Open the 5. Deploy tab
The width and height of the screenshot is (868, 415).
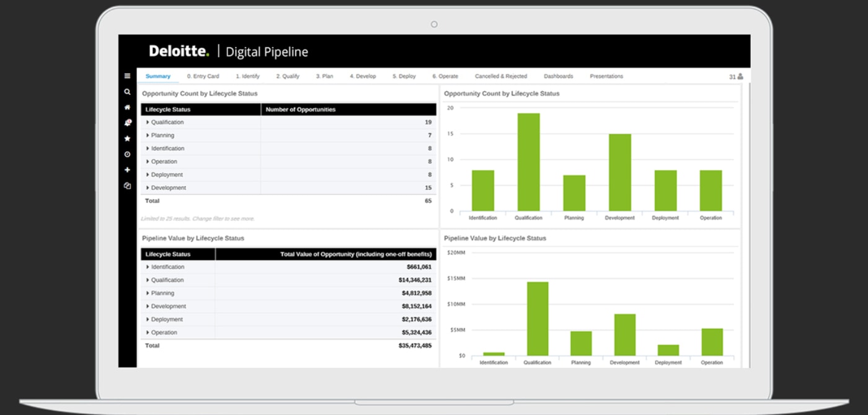[x=404, y=76]
